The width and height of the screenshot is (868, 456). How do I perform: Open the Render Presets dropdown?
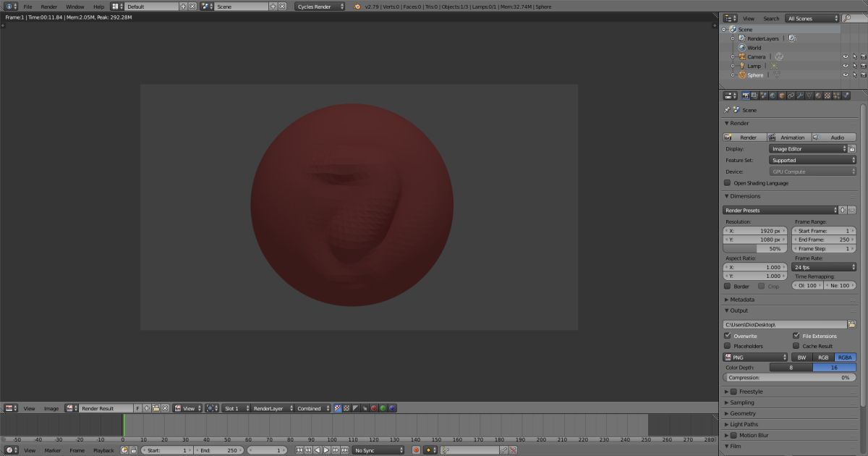780,210
